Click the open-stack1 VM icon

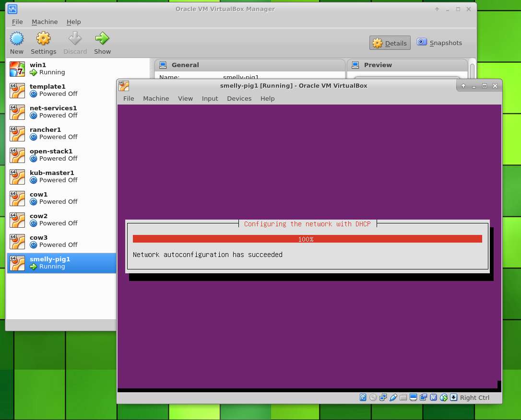click(17, 155)
